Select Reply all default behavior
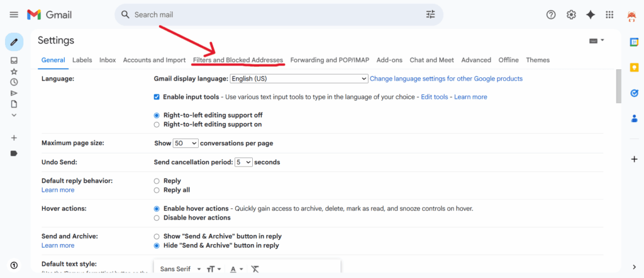Screen dimensions: 644x278 pos(157,190)
